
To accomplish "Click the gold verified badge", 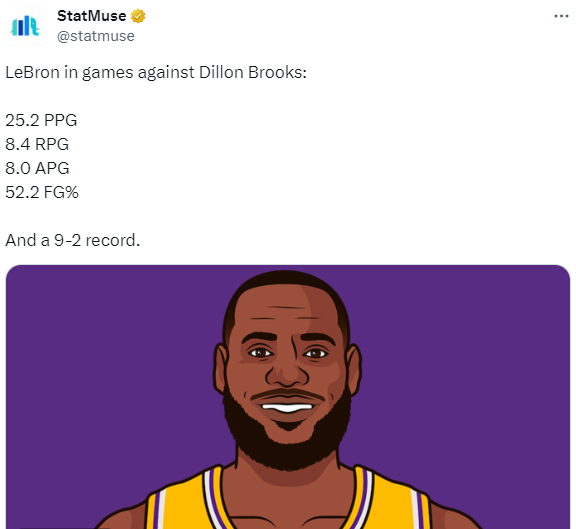I will pyautogui.click(x=138, y=16).
